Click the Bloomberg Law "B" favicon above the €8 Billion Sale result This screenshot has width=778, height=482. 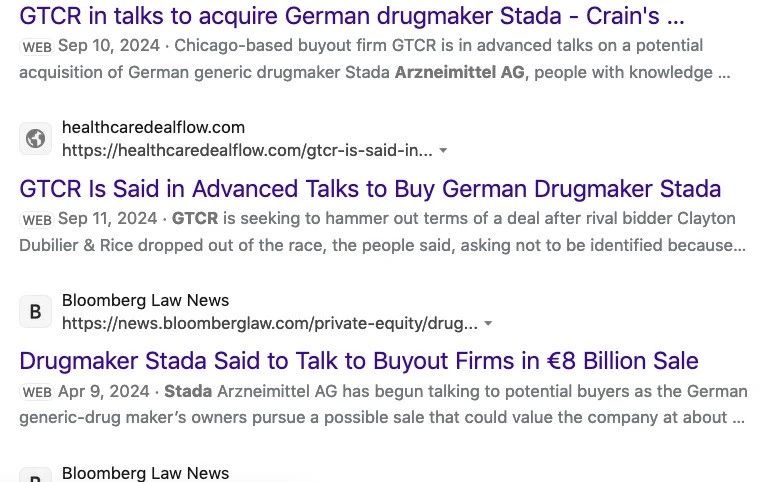tap(35, 312)
